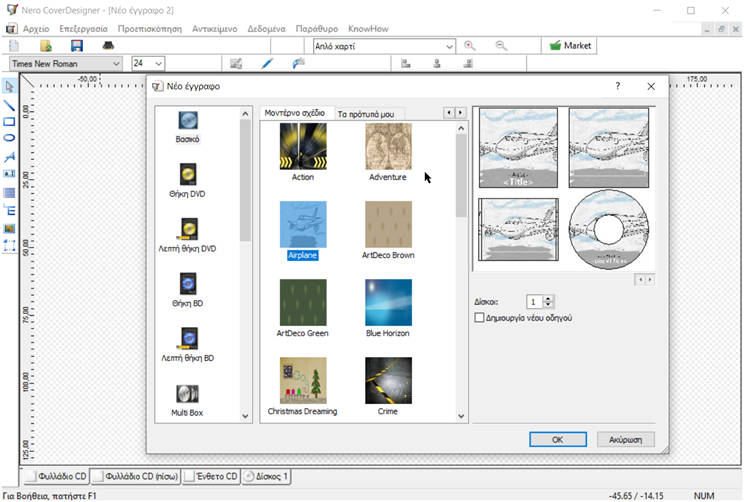
Task: Click the save floppy disk icon
Action: 77,46
